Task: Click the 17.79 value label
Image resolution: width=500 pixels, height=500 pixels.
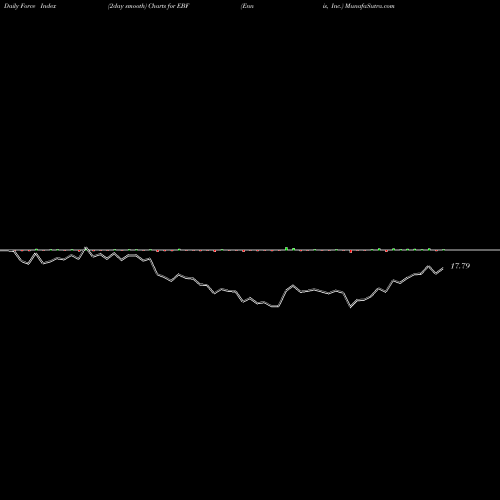Action: point(460,266)
